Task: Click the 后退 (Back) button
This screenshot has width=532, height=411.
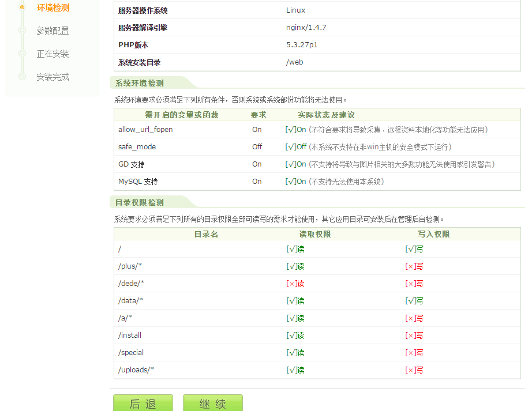Action: (x=143, y=403)
